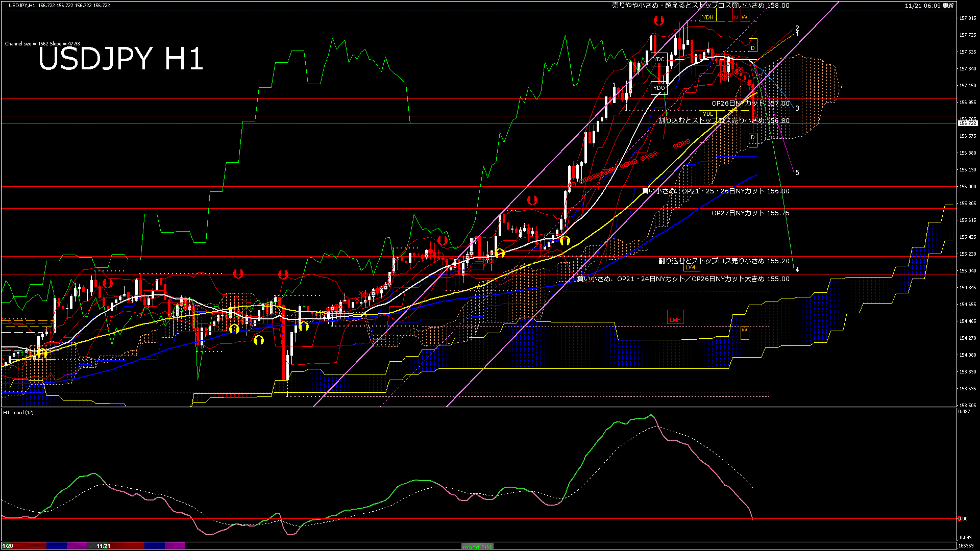Click the Channel size and Slope info text
This screenshot has width=980, height=551.
click(x=41, y=43)
